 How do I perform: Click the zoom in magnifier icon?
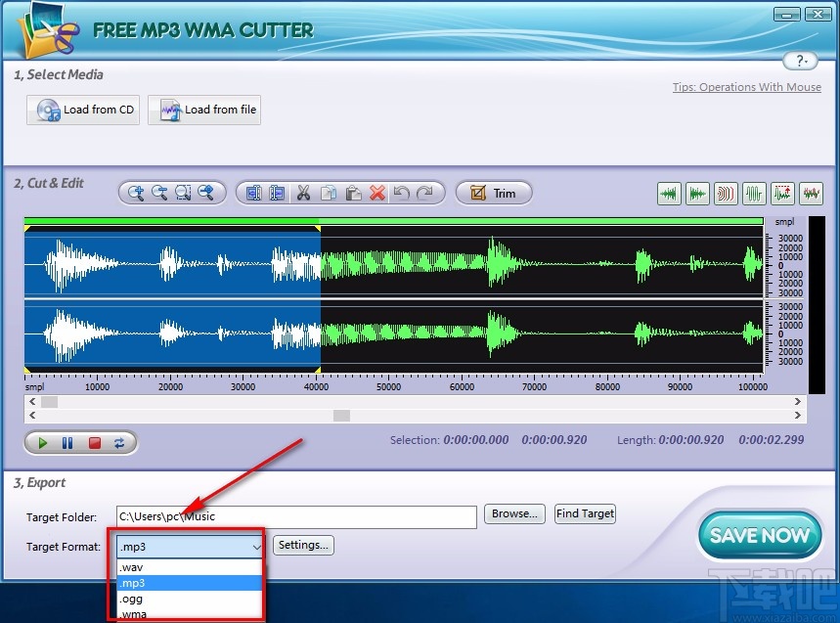(x=136, y=193)
